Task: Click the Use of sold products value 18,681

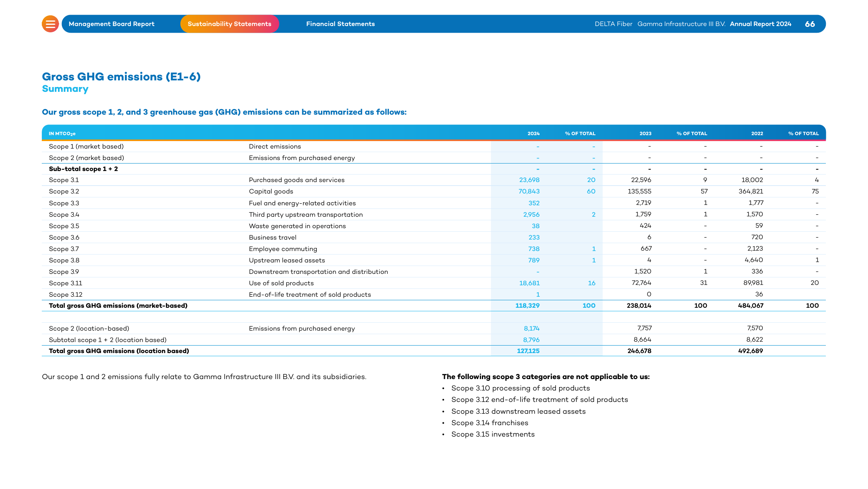Action: click(x=529, y=283)
